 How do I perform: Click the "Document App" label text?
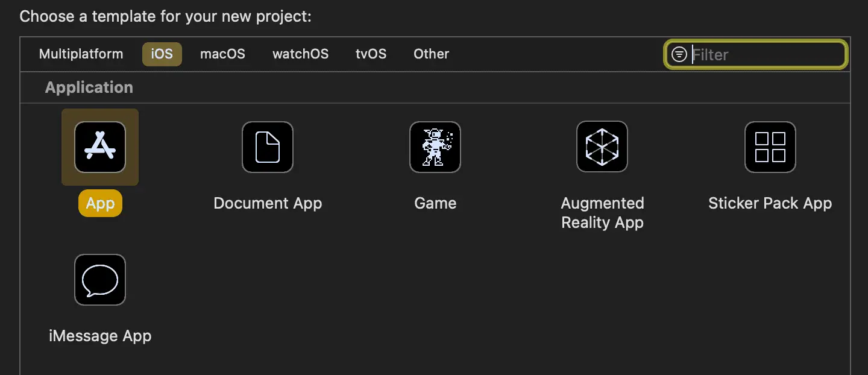(268, 204)
